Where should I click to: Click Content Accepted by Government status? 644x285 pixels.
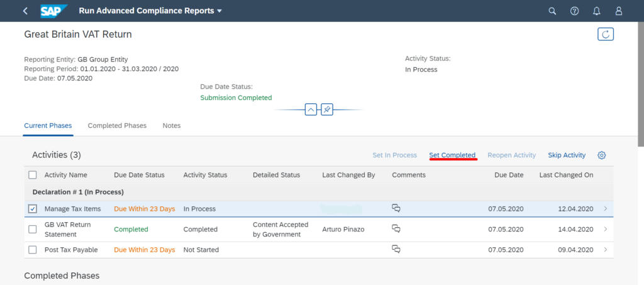280,230
